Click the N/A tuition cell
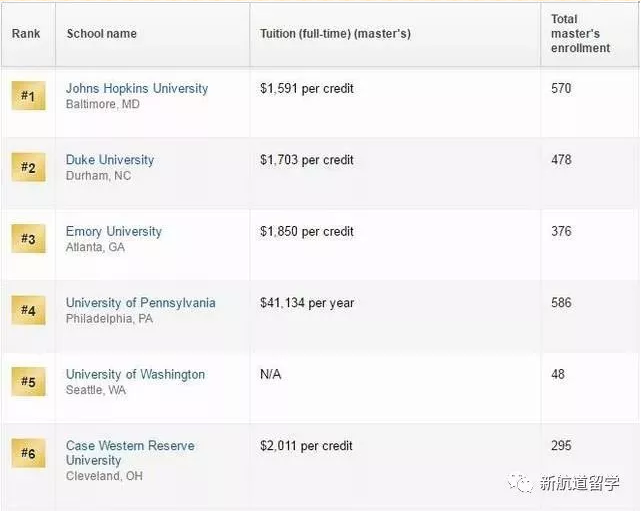Viewport: 641px width, 513px height. pos(270,374)
